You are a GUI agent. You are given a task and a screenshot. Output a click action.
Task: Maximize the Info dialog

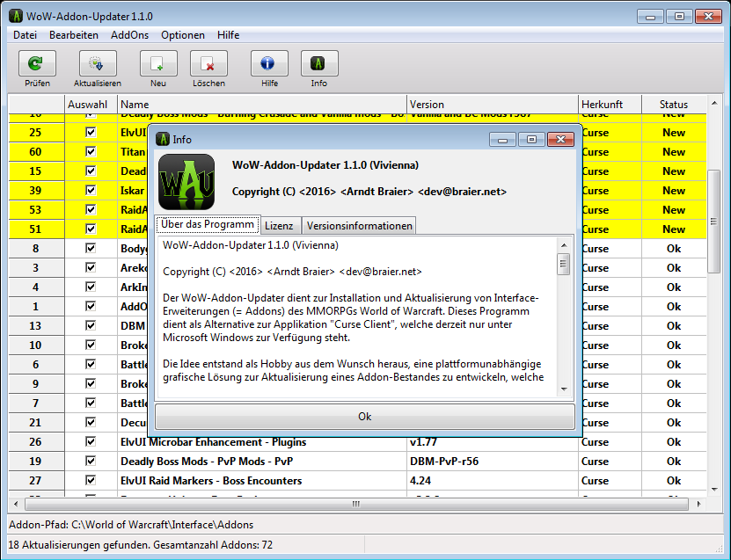531,139
